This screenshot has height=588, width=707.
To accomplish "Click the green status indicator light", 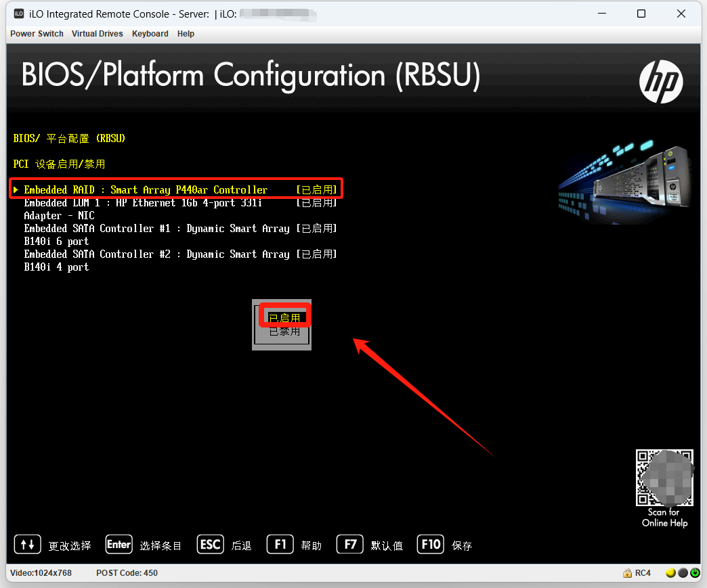I will point(695,573).
